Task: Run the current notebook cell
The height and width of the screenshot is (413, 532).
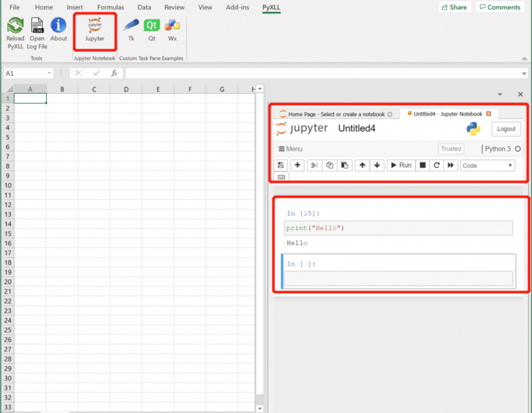Action: (x=400, y=165)
